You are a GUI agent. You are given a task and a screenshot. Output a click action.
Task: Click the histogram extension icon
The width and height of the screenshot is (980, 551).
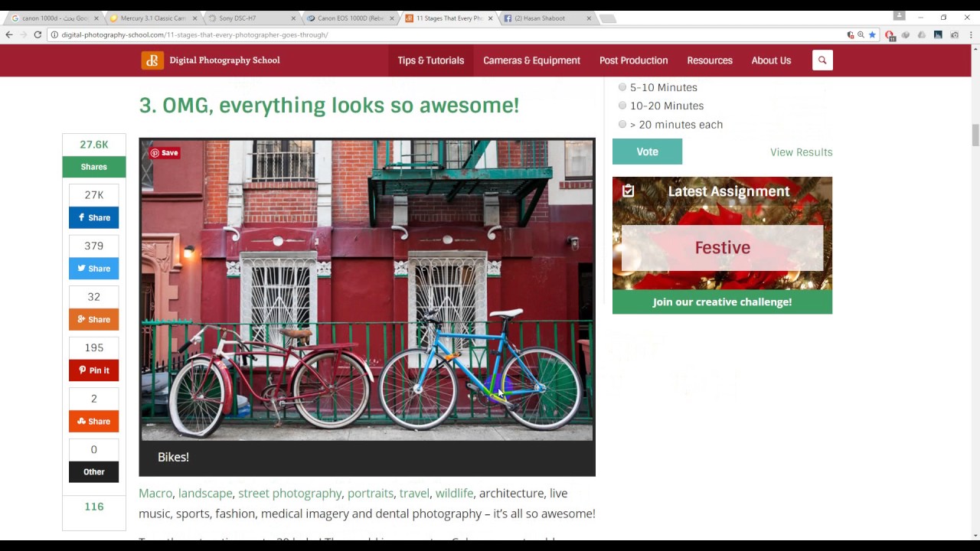click(x=938, y=34)
